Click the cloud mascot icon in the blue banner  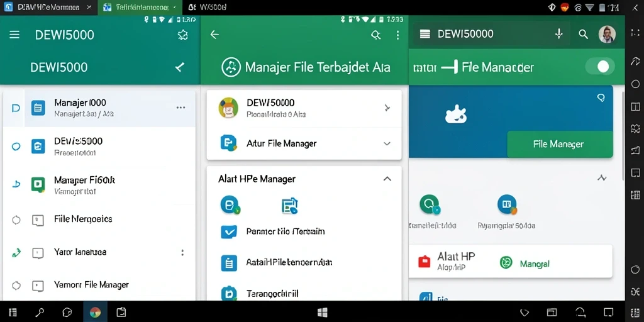(456, 114)
